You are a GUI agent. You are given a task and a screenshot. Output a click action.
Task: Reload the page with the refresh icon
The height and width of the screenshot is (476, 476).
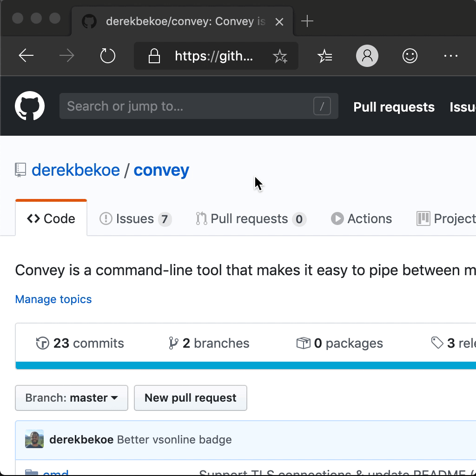pos(107,56)
